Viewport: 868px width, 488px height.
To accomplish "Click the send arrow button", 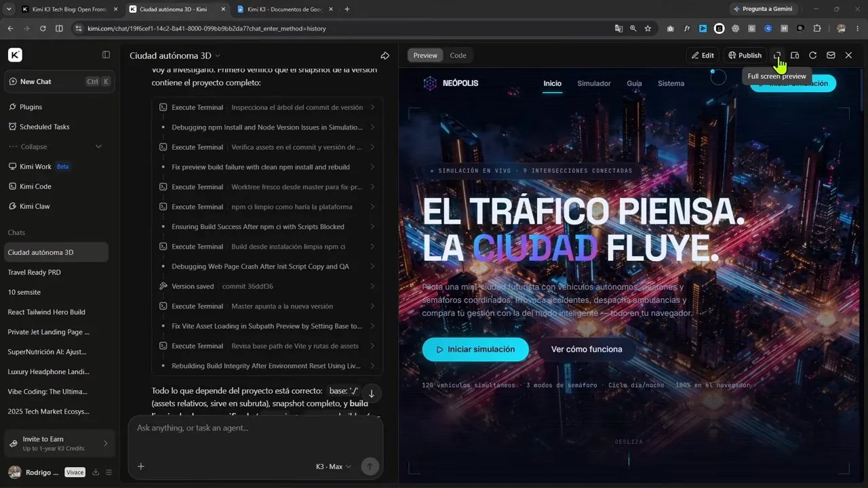I will [370, 466].
